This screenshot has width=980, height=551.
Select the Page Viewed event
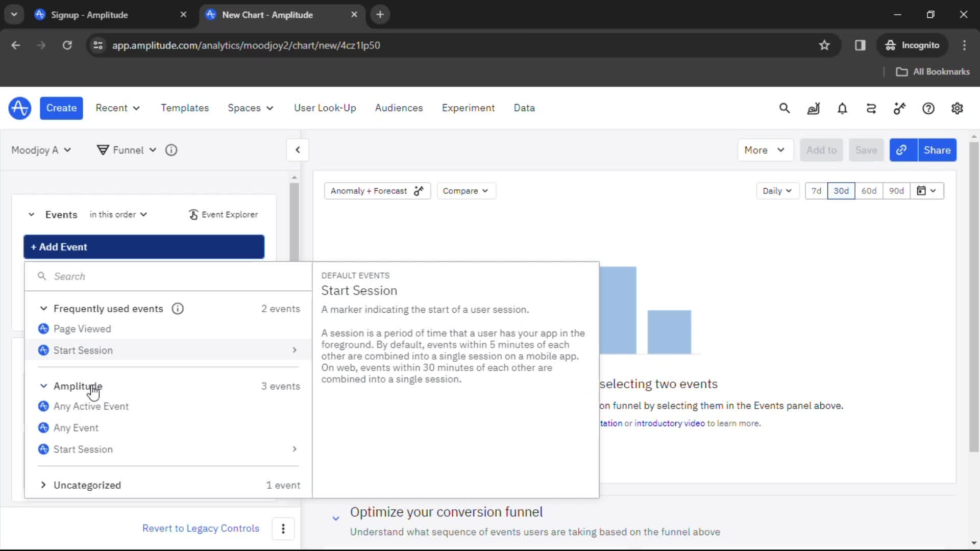tap(168, 329)
